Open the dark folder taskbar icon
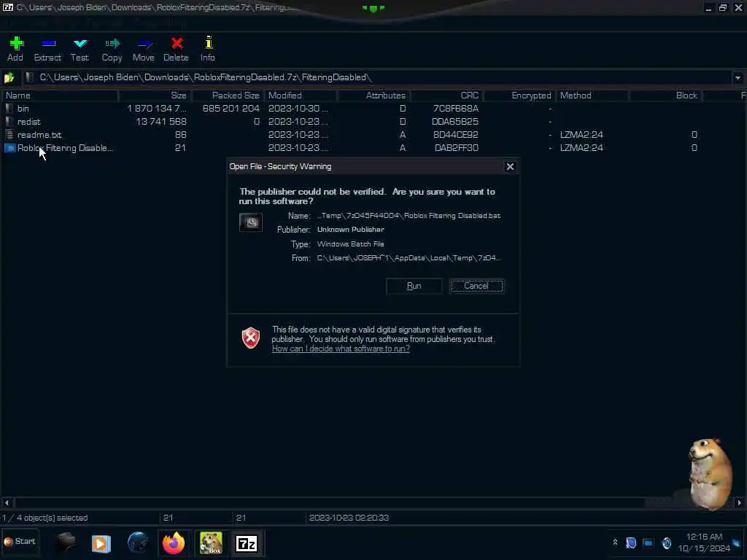The image size is (747, 560). [65, 542]
